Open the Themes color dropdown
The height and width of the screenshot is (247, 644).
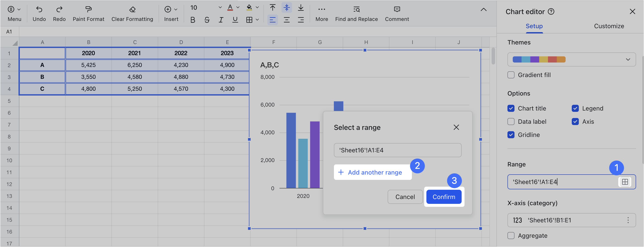coord(628,59)
